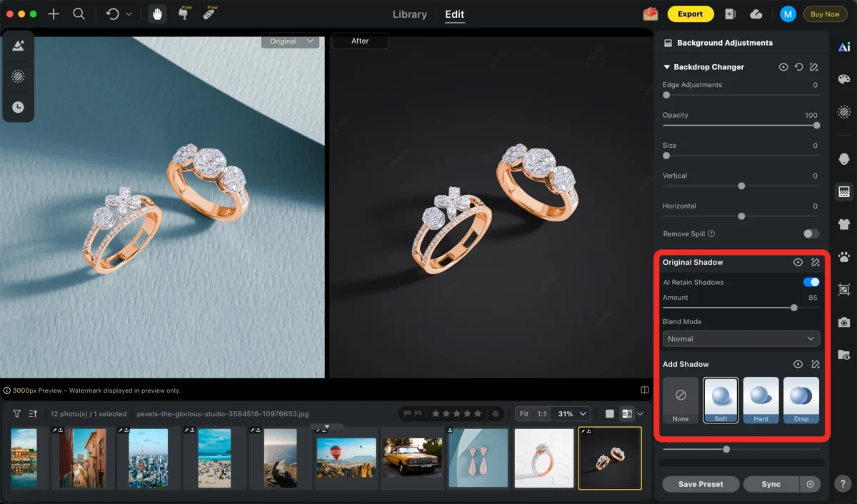Open the paw print pet tools icon

(x=844, y=257)
